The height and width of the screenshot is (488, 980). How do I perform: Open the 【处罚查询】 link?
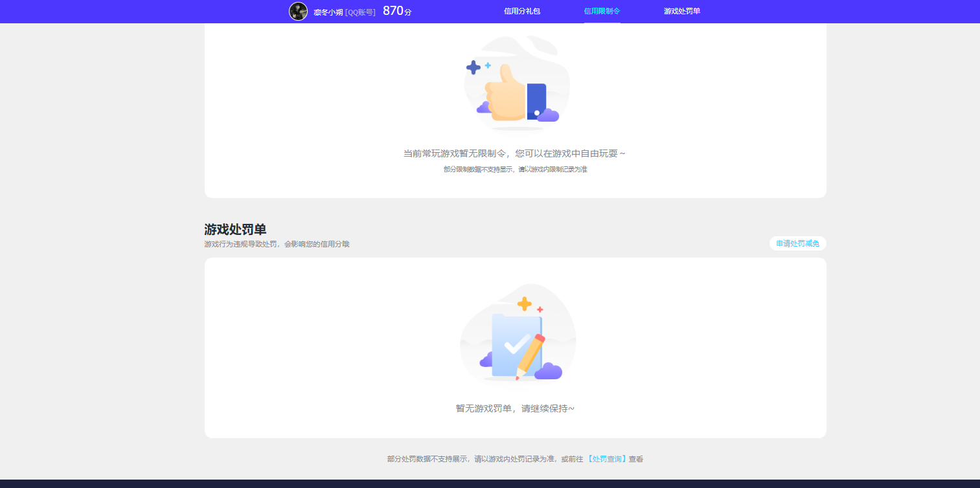604,458
